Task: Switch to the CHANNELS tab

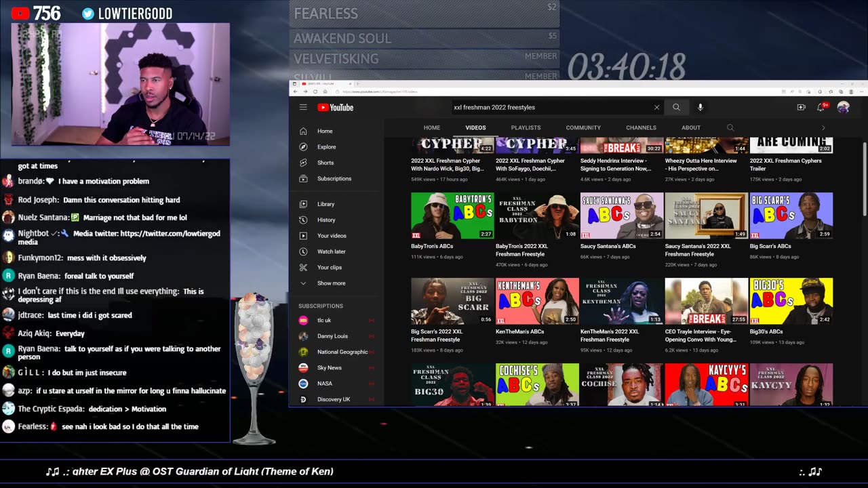Action: pyautogui.click(x=641, y=127)
